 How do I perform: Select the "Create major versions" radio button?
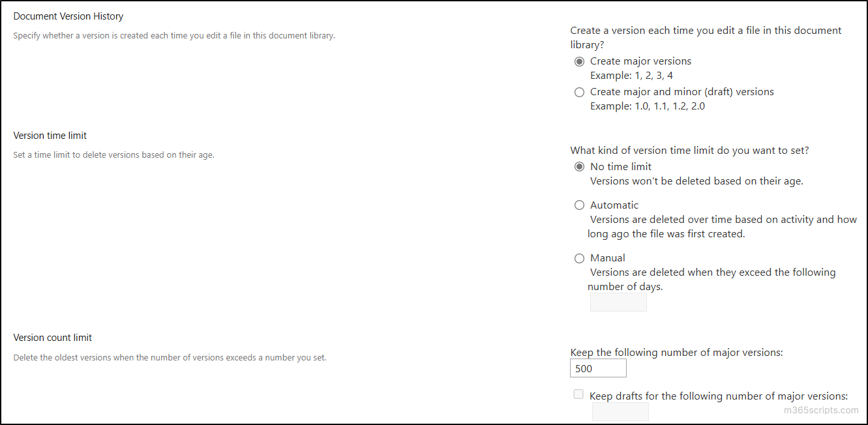tap(579, 61)
